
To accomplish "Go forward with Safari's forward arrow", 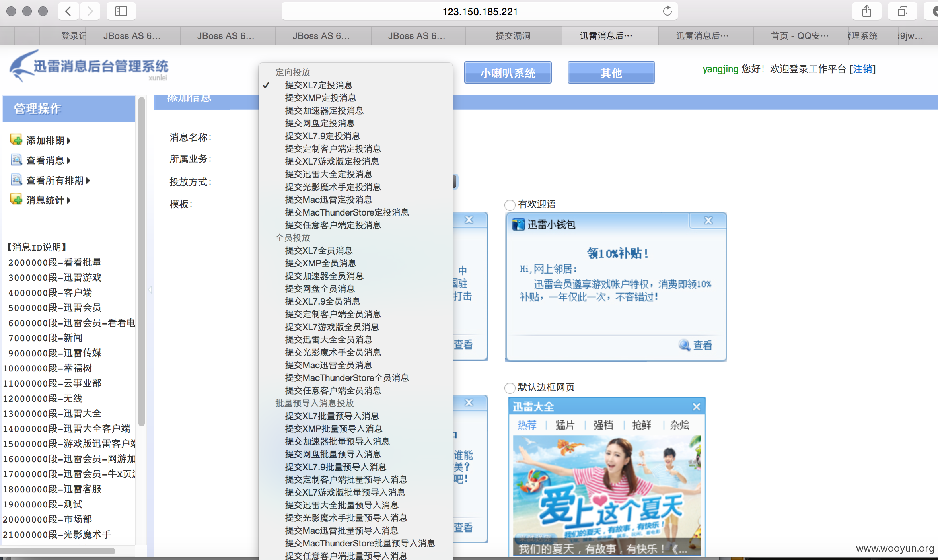I will coord(90,11).
